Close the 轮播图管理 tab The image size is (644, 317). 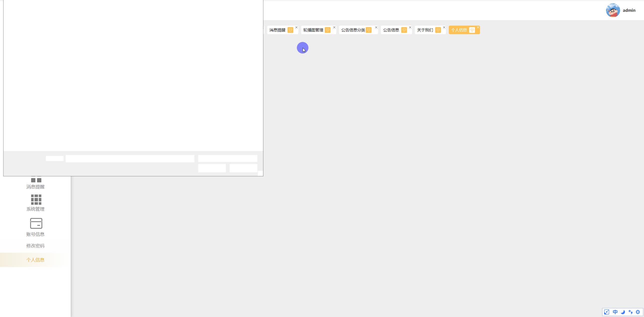[x=334, y=27]
